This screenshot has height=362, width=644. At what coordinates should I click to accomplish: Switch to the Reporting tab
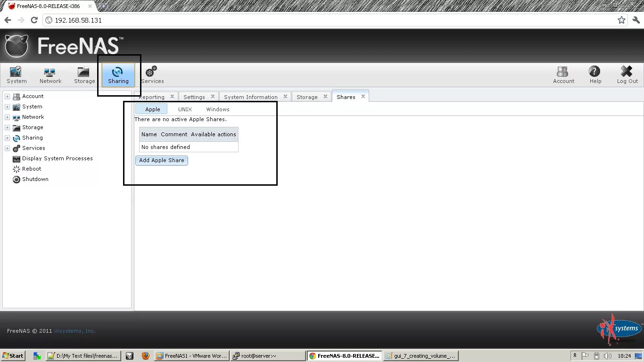[151, 97]
